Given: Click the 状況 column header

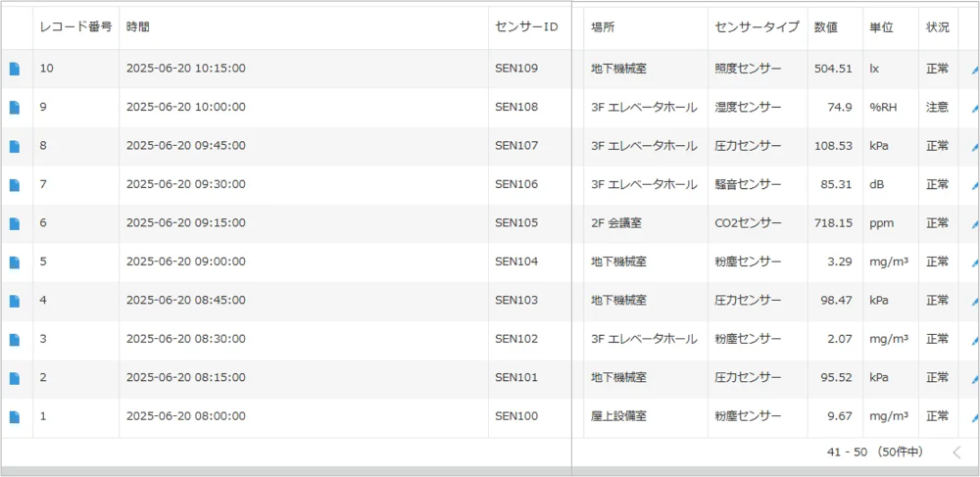Looking at the screenshot, I should tap(937, 27).
